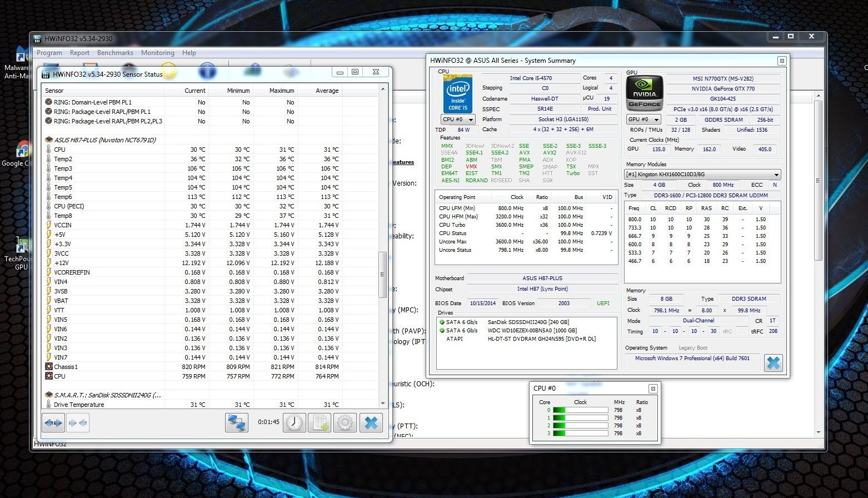The image size is (868, 498).
Task: Click the NVIDIA GeForce GTX 770 field
Action: [722, 89]
